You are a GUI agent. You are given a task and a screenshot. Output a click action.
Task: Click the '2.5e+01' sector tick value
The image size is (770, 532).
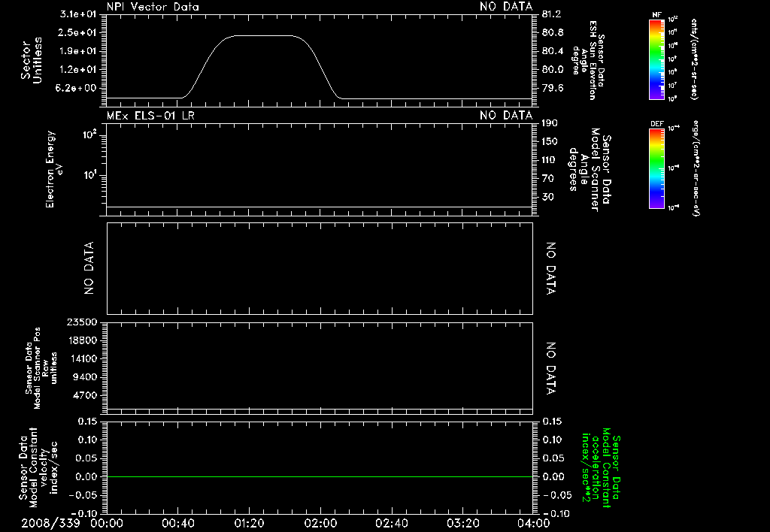pos(78,32)
